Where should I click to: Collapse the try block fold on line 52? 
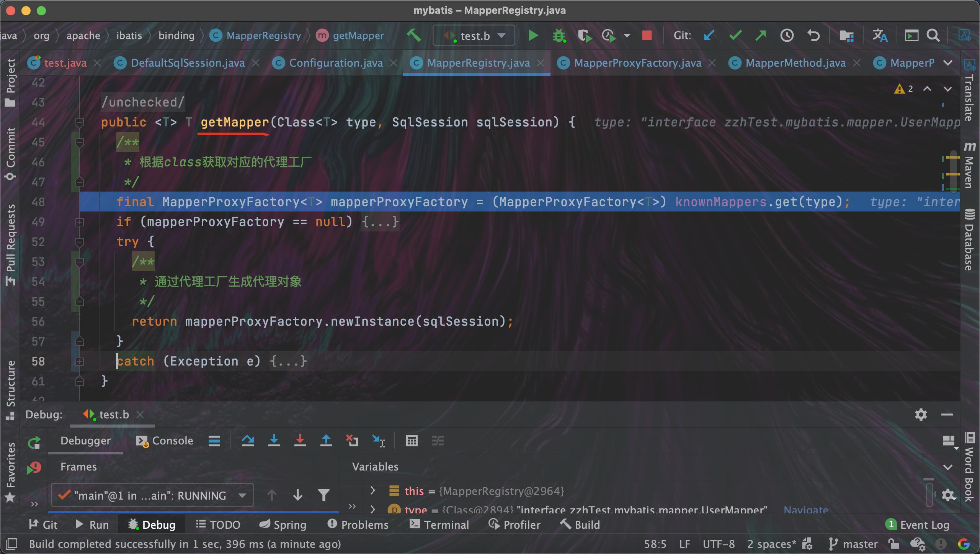pos(80,242)
